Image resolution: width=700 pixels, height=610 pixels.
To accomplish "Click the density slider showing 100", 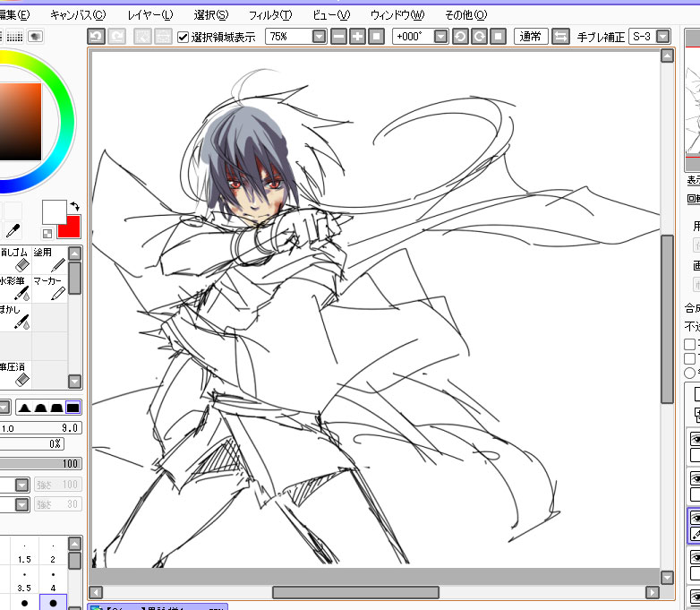I will [x=40, y=463].
